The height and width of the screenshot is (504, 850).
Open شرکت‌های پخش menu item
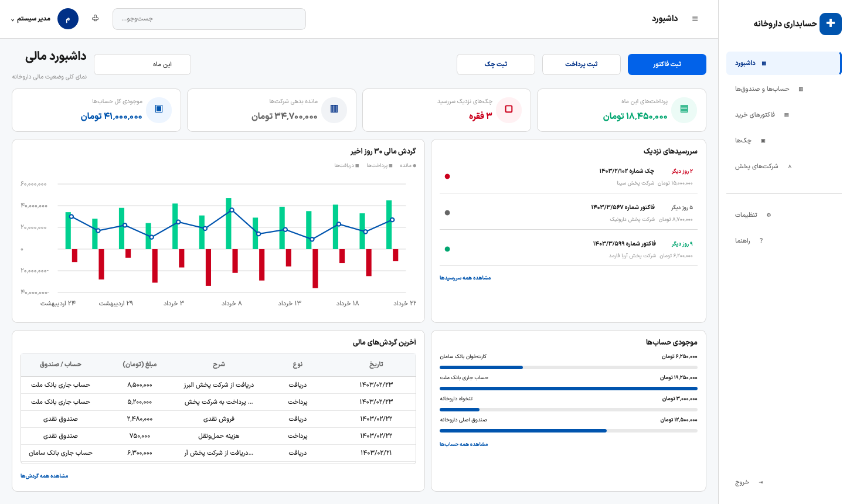(783, 166)
